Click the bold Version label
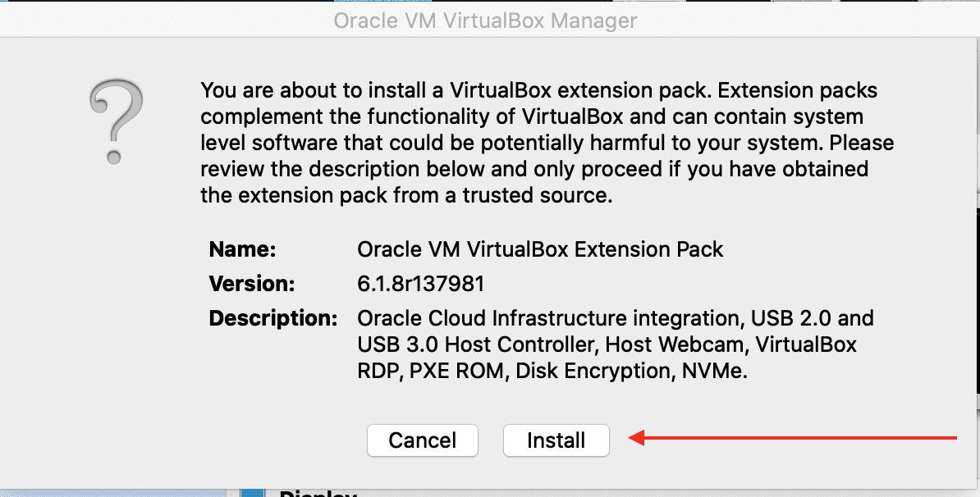Viewport: 980px width, 497px height. pos(251,284)
